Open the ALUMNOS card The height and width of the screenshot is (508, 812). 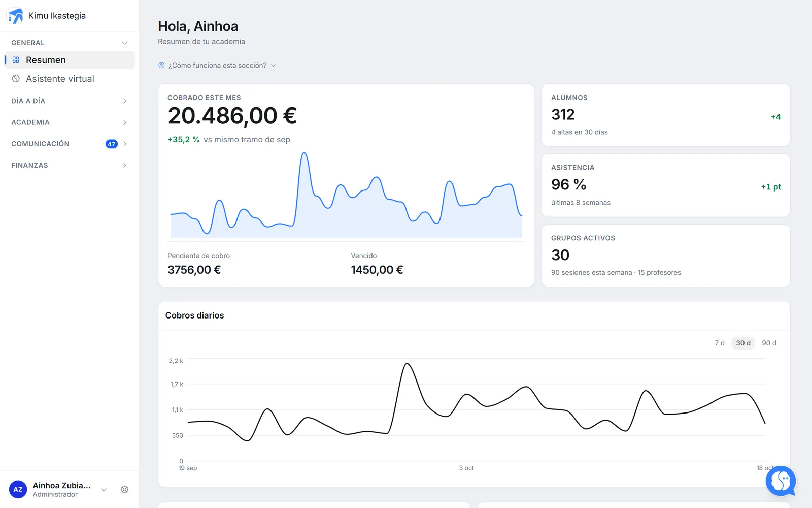click(x=666, y=115)
